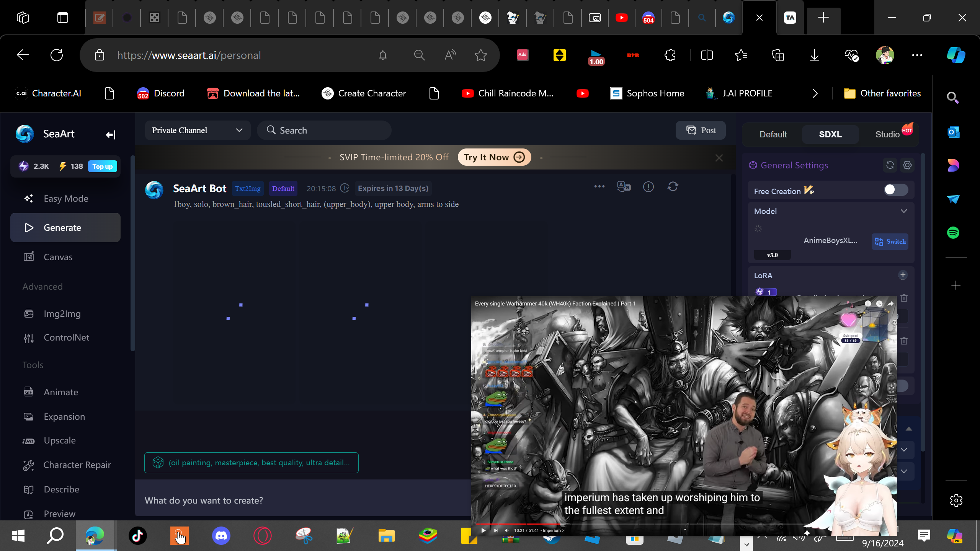This screenshot has height=551, width=980.
Task: Switch the AnimeBoysXL model
Action: pos(890,241)
